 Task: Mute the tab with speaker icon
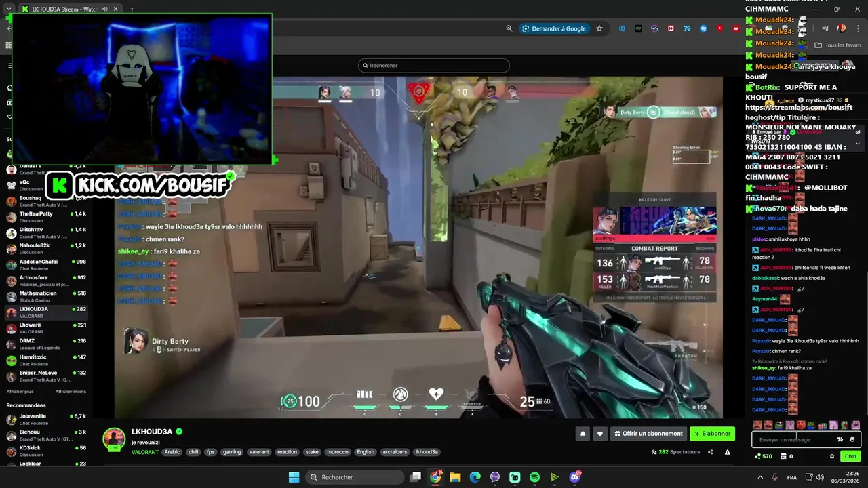(x=104, y=9)
